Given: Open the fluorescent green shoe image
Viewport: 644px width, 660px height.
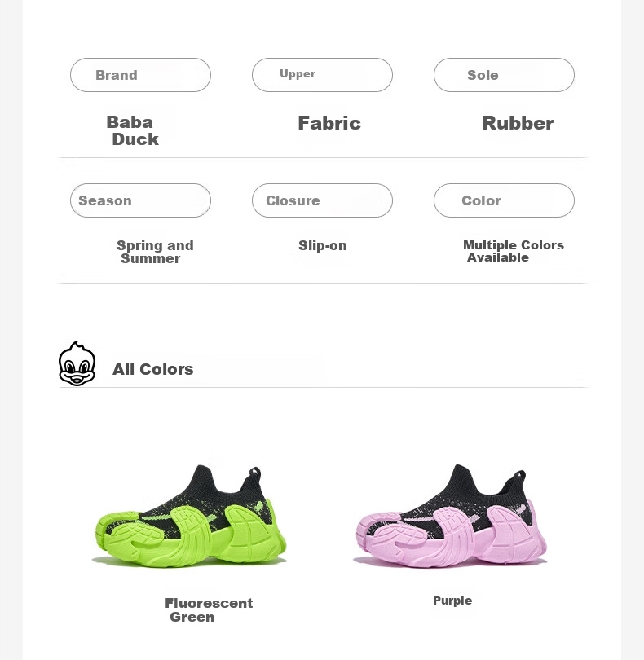Looking at the screenshot, I should click(x=190, y=516).
